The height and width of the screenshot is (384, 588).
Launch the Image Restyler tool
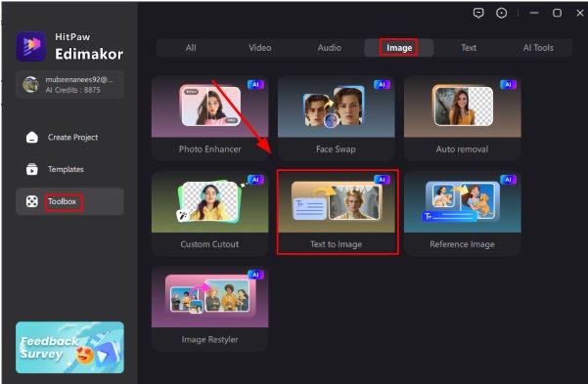tap(210, 309)
